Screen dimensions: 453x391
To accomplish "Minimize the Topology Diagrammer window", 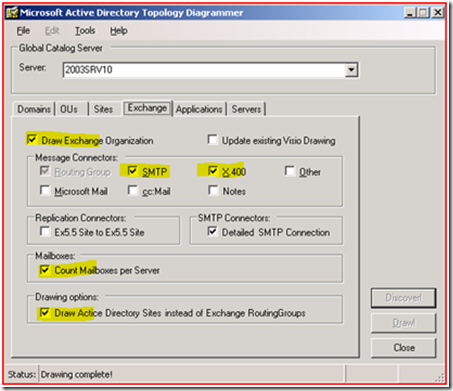I will click(x=410, y=13).
